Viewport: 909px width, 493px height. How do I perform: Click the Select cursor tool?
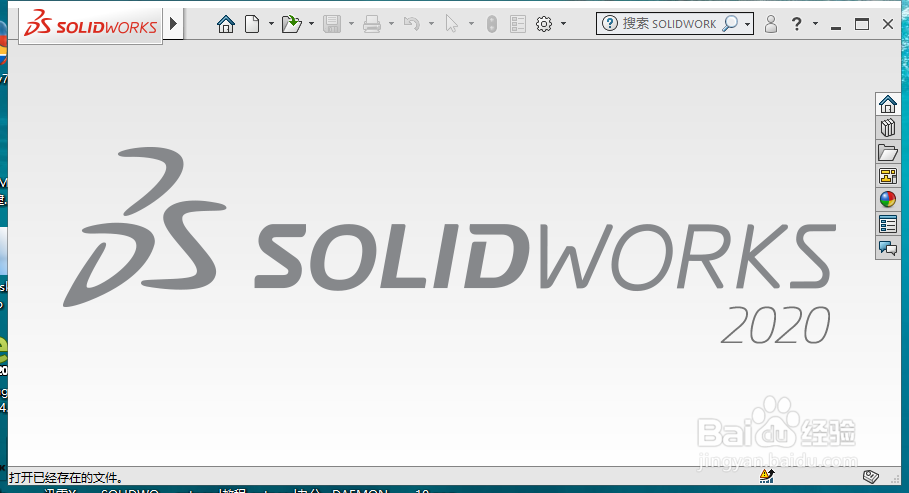[x=451, y=24]
